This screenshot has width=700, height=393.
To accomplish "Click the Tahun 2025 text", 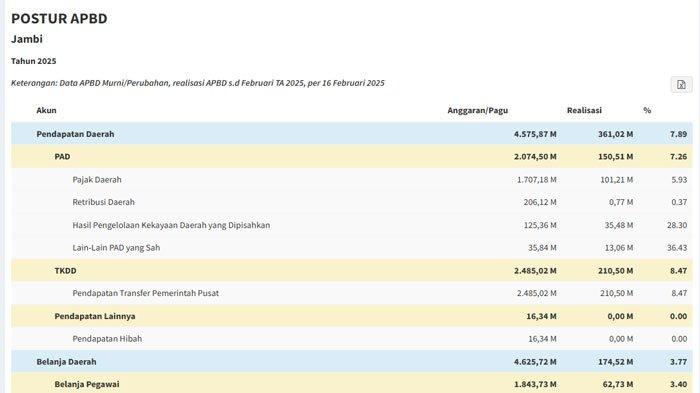I will point(34,61).
